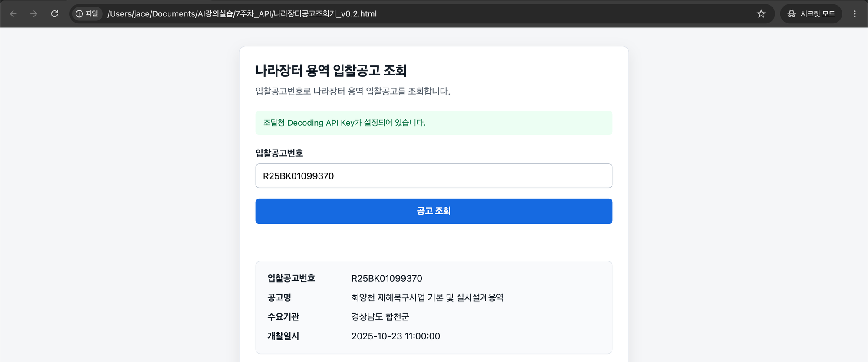This screenshot has height=362, width=868.
Task: Select the date value 2025-10-23 11:00:00
Action: (x=396, y=336)
